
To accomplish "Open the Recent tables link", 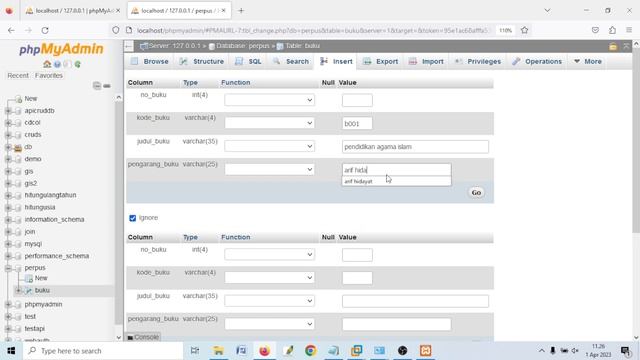I will 18,76.
